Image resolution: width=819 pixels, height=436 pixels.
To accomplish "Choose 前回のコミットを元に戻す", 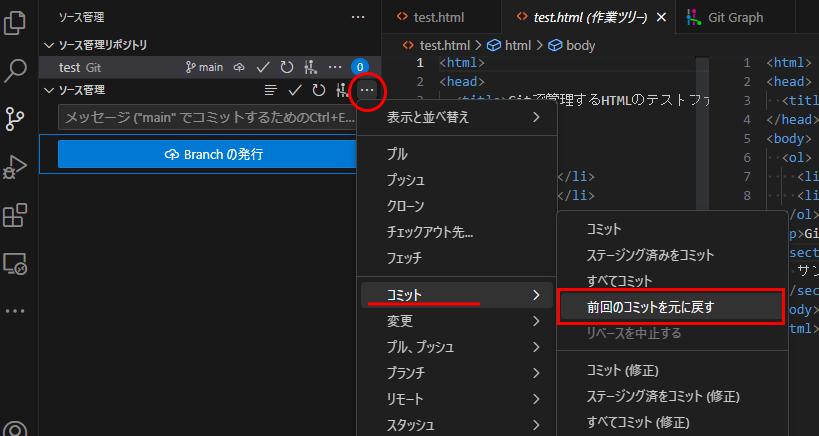I will tap(672, 307).
